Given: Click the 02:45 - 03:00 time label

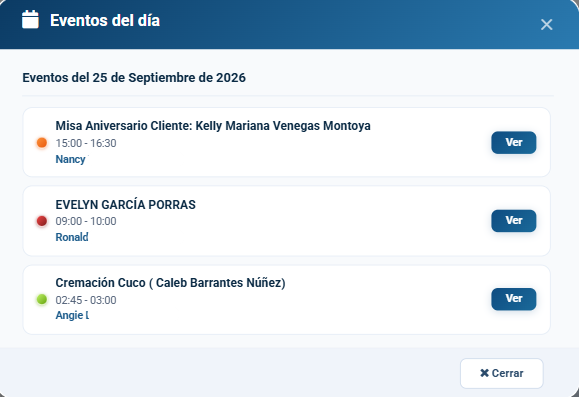Looking at the screenshot, I should click(x=86, y=300).
